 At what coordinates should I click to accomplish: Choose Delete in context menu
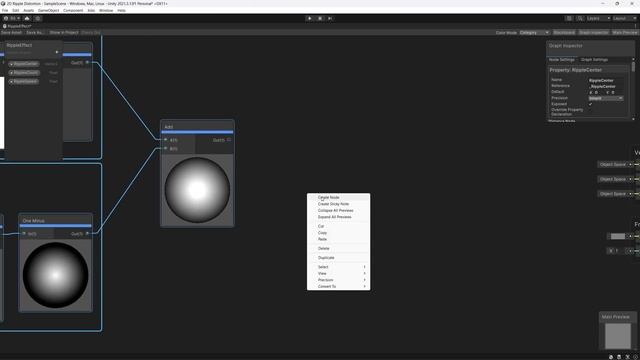pyautogui.click(x=338, y=248)
